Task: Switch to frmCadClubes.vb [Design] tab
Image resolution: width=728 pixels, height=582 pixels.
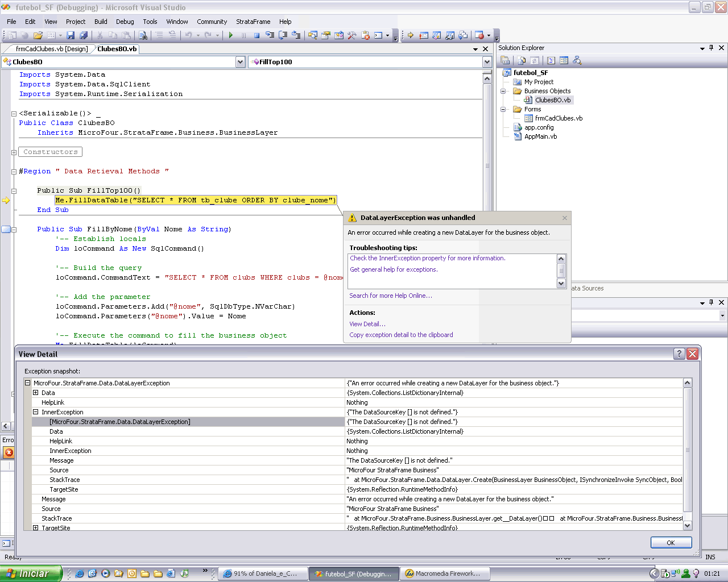Action: (50, 49)
